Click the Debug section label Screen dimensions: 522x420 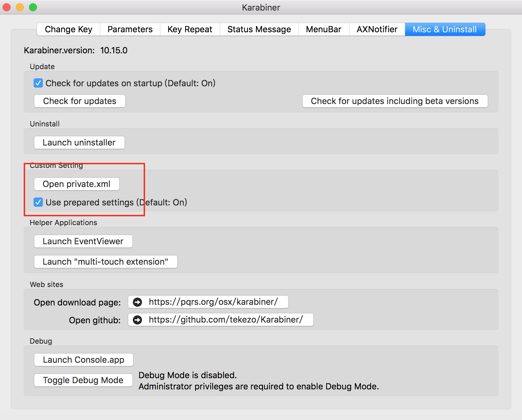pyautogui.click(x=41, y=341)
